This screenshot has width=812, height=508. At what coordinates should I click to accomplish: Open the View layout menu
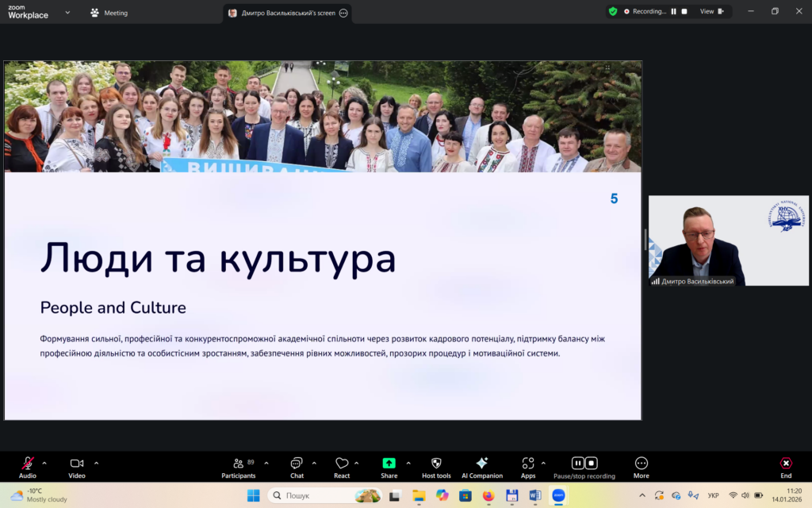pos(710,11)
